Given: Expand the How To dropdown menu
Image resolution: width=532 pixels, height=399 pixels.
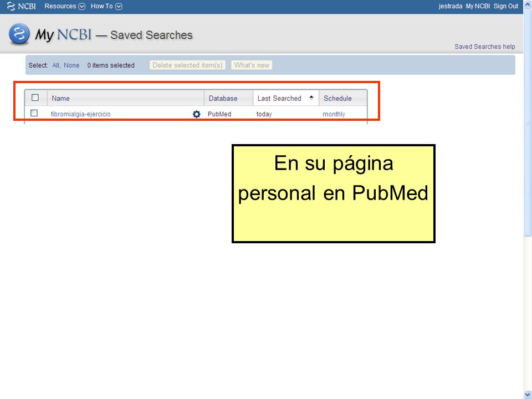Looking at the screenshot, I should 106,6.
